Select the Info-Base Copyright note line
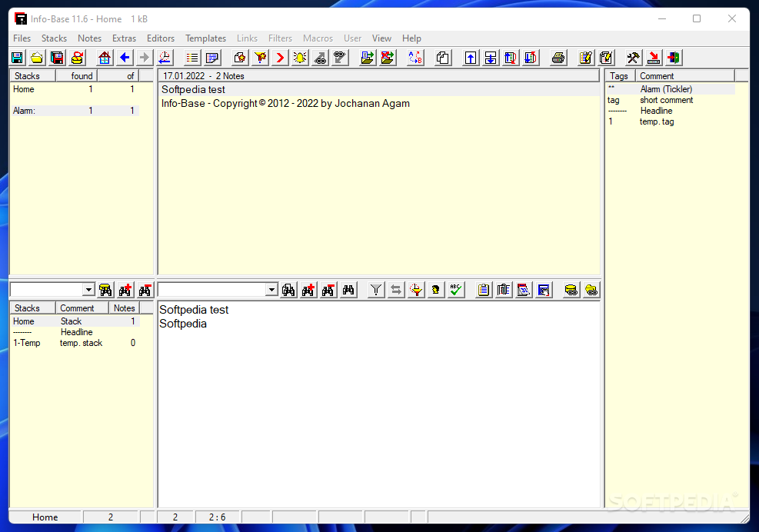Image resolution: width=759 pixels, height=532 pixels. (x=378, y=104)
